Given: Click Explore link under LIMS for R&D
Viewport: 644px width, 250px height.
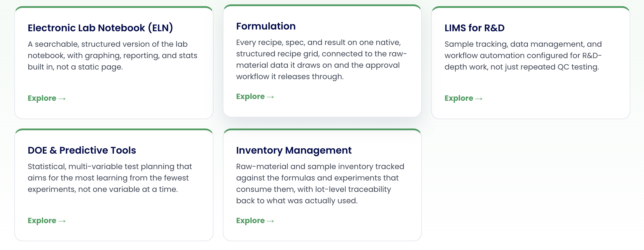Looking at the screenshot, I should 463,98.
